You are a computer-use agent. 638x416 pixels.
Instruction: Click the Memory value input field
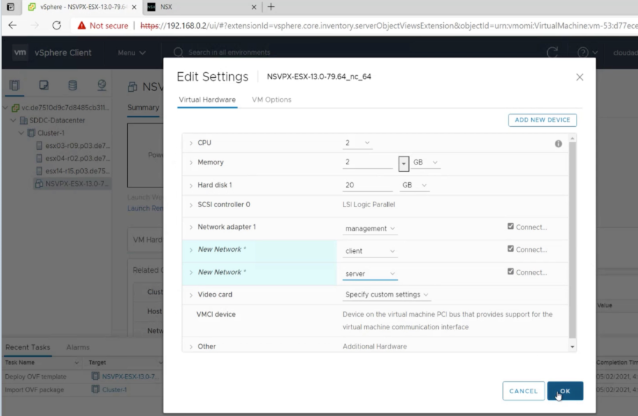(368, 162)
